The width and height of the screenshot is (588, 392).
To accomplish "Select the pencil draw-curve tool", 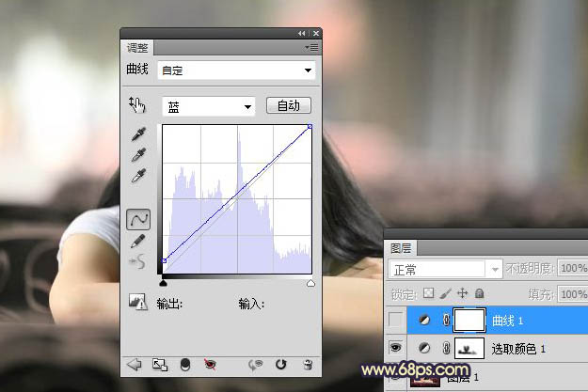I will point(138,241).
